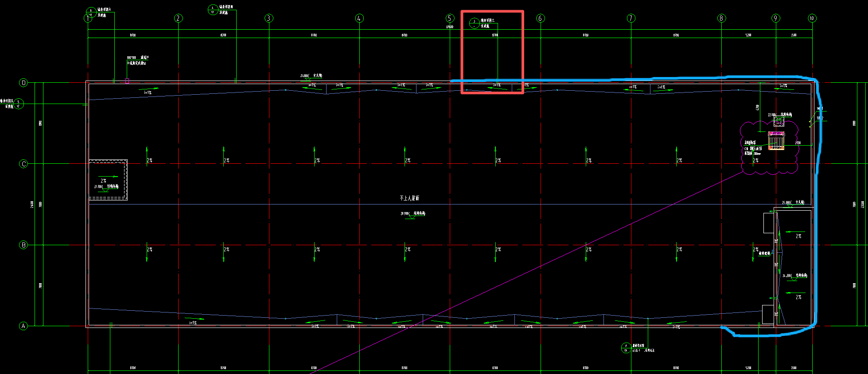Image resolution: width=868 pixels, height=374 pixels.
Task: Select grid axis bubble 3
Action: click(x=269, y=18)
